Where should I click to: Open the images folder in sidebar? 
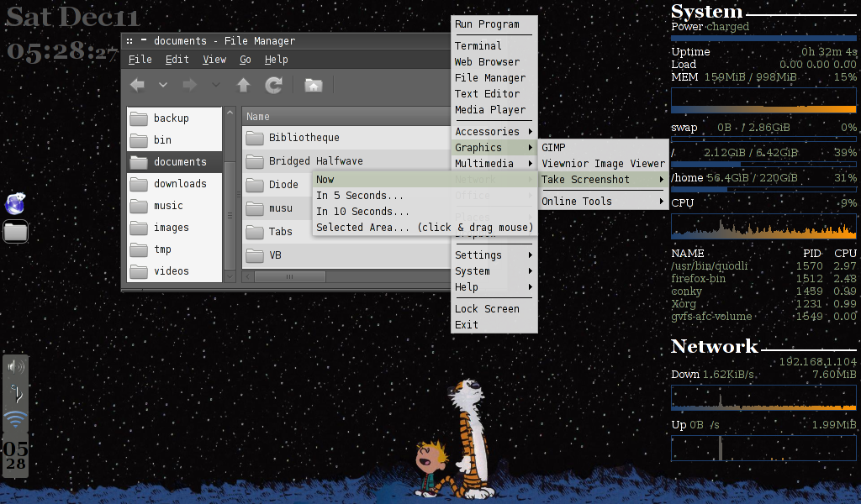174,228
